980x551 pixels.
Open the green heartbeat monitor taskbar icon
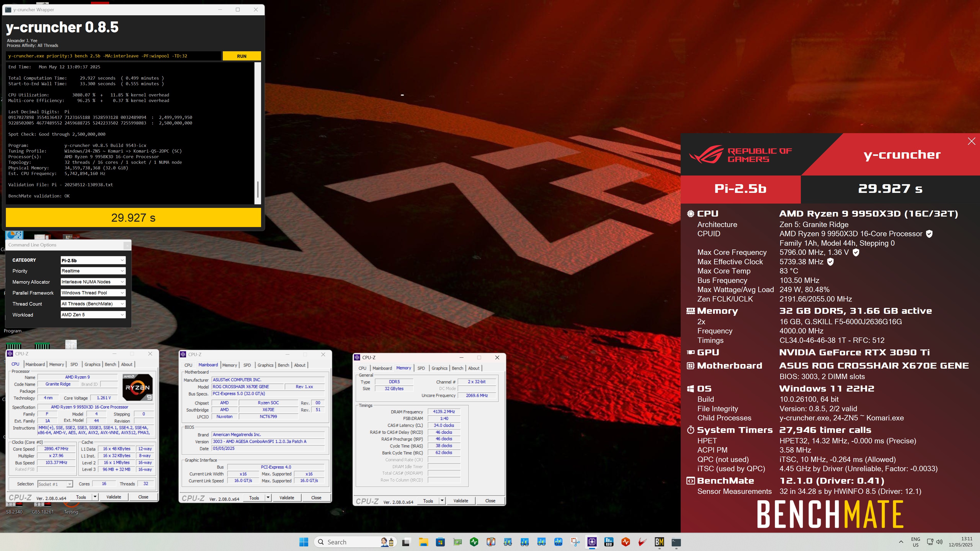tap(474, 542)
